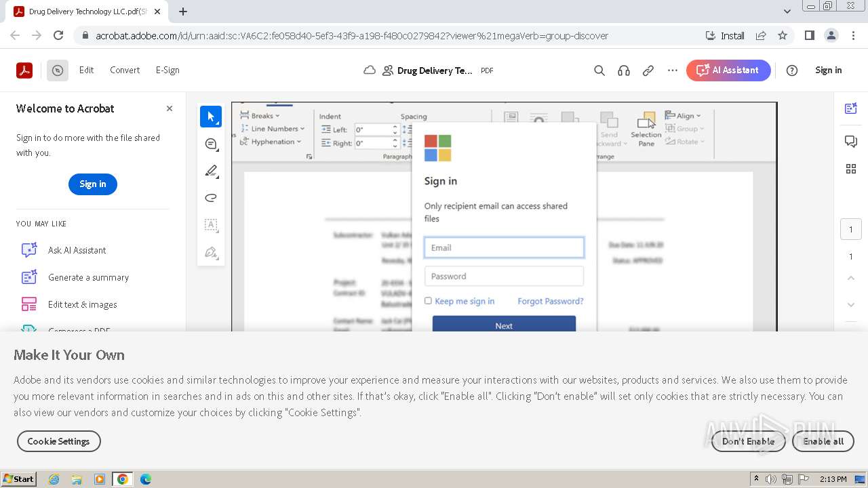Image resolution: width=868 pixels, height=488 pixels.
Task: Choose Enable all cookies
Action: coord(823,441)
